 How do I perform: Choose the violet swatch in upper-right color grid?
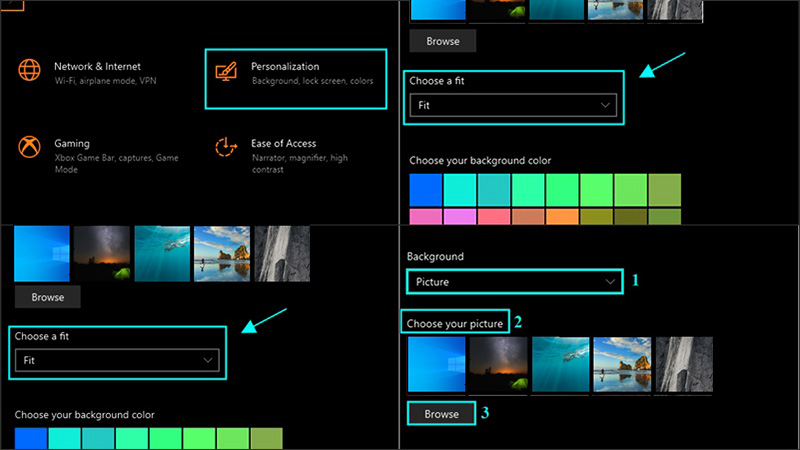460,216
